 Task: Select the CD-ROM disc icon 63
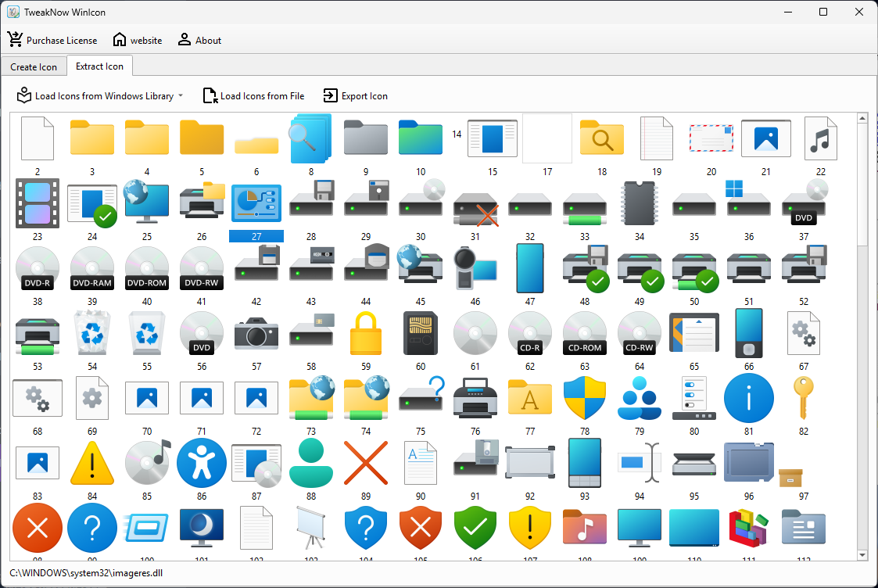(x=585, y=333)
